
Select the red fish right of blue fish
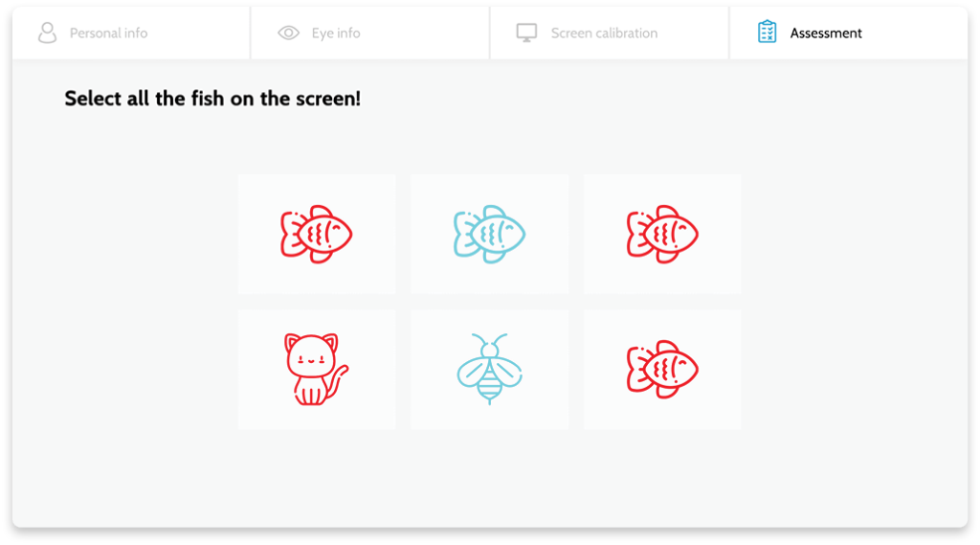click(662, 234)
